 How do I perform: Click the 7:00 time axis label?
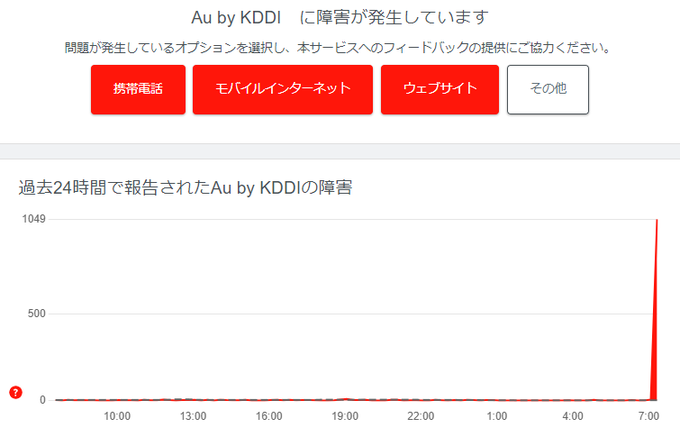(x=649, y=416)
